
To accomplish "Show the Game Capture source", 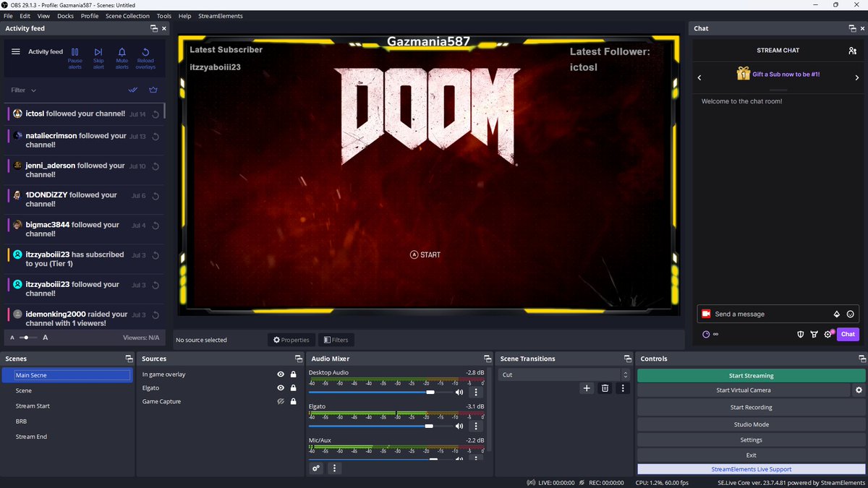I will tap(281, 401).
